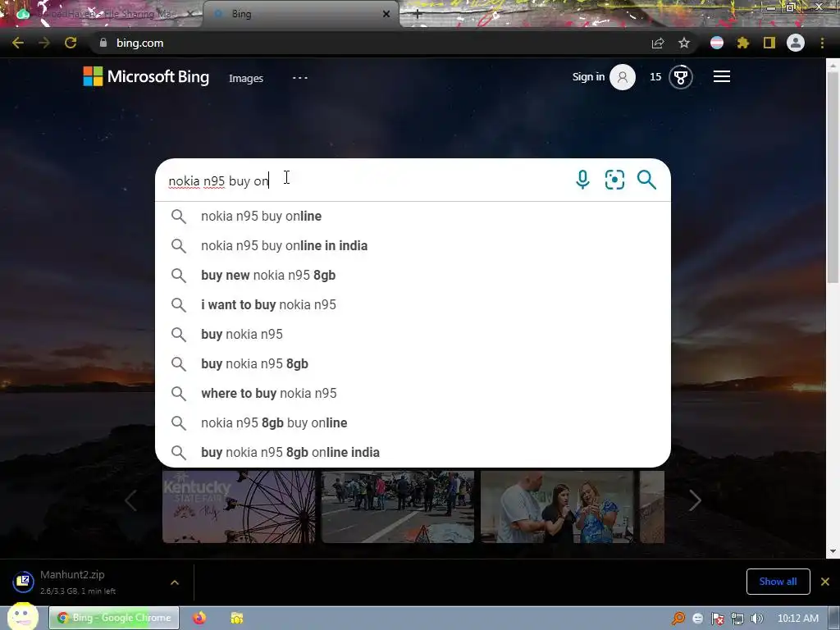Choose suggestion "buy new nokia n95 8gb"
This screenshot has width=840, height=630.
point(413,275)
